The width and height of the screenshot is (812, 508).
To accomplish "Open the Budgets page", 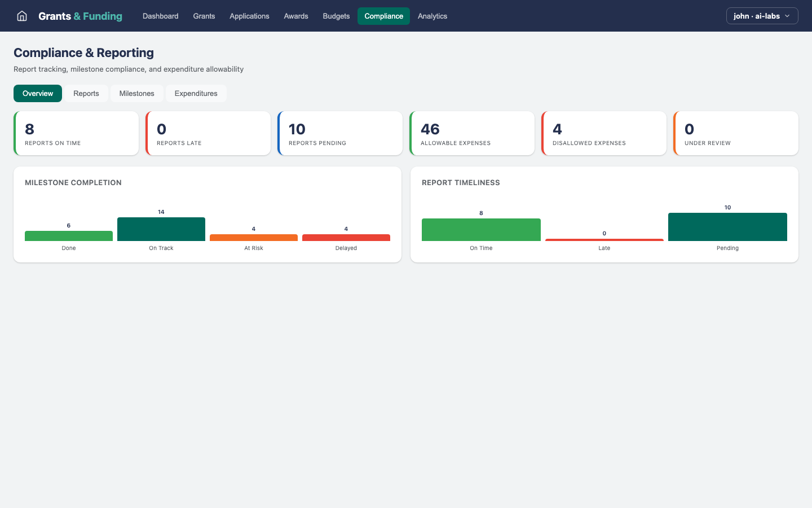I will [x=336, y=16].
